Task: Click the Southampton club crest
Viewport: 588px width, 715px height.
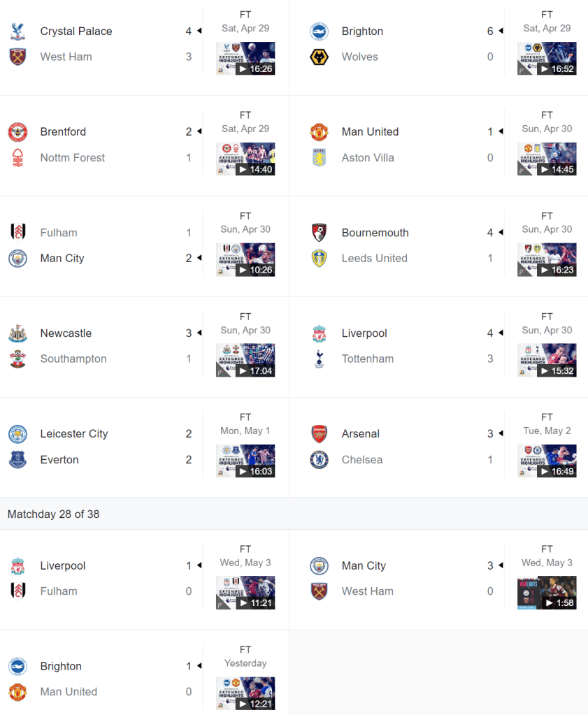Action: coord(17,359)
